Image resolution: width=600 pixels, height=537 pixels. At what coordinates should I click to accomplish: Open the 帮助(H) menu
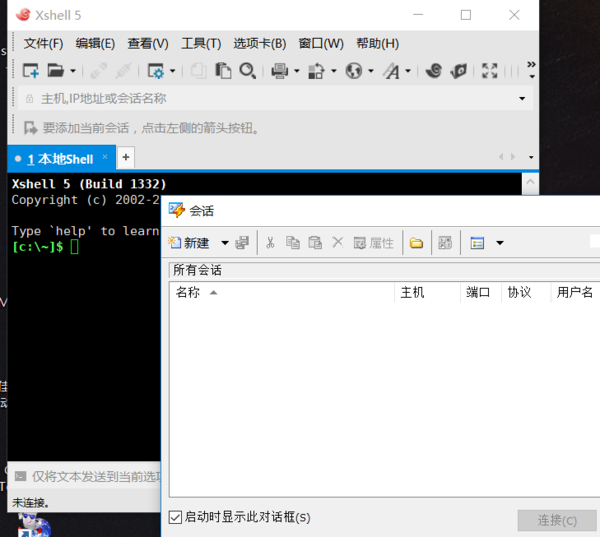[378, 44]
